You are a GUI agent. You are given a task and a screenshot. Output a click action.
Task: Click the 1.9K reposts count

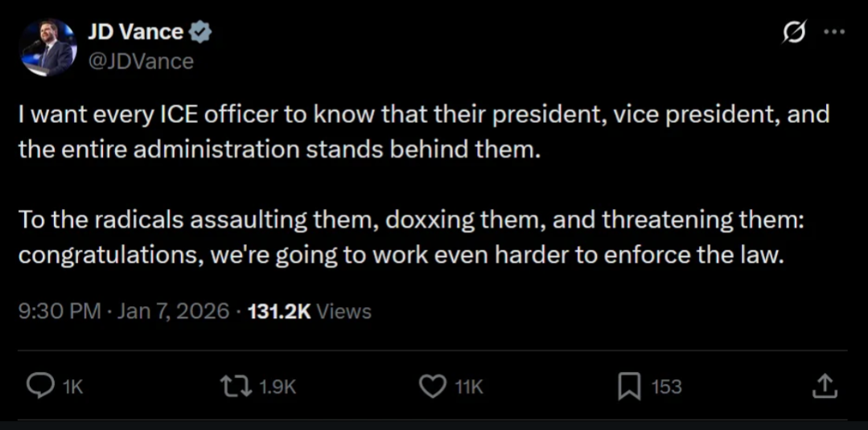tap(278, 387)
